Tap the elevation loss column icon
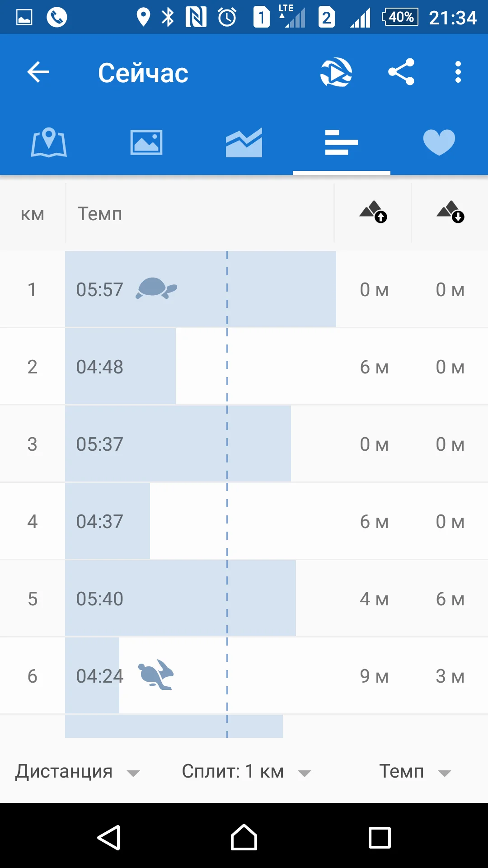This screenshot has width=488, height=868. 450,212
